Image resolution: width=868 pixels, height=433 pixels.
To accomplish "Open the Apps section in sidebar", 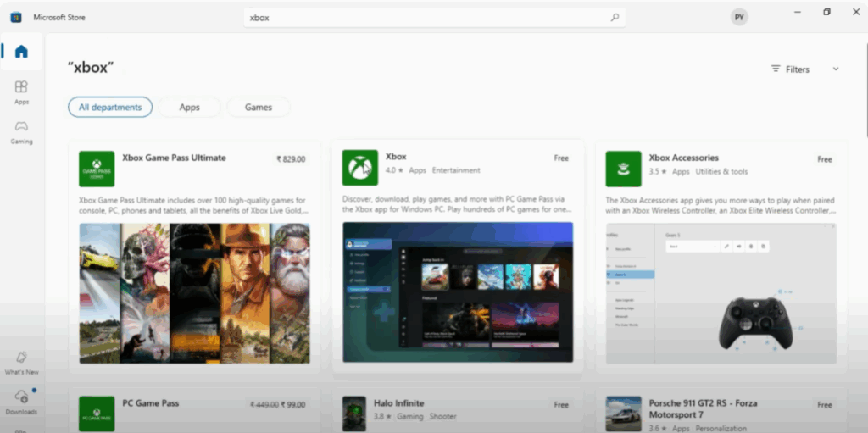I will point(21,92).
